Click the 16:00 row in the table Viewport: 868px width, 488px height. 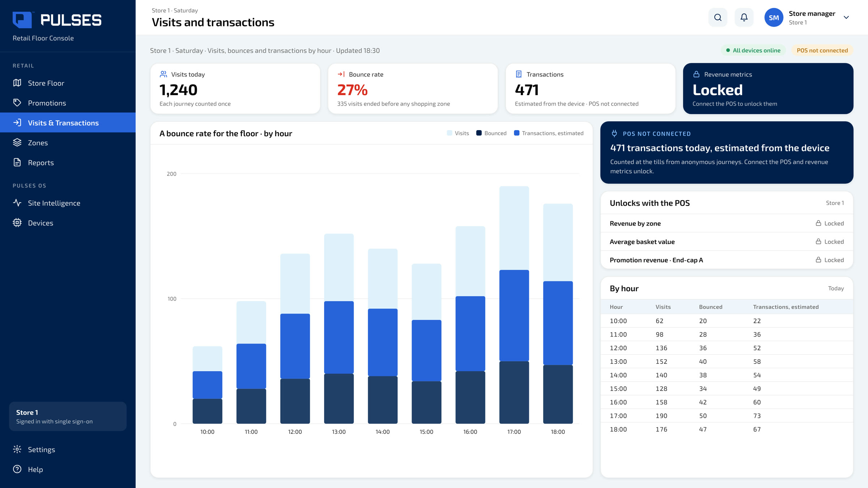coord(727,402)
